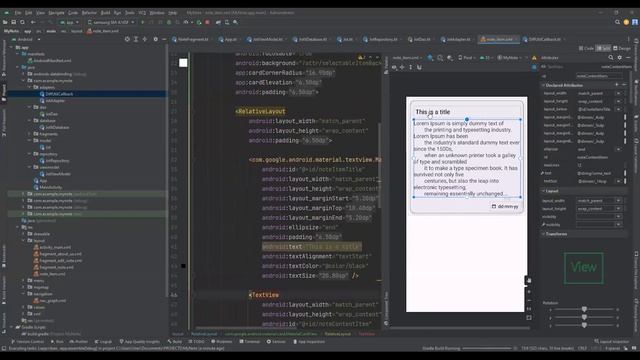Open the Android project view dropdown

[27, 39]
